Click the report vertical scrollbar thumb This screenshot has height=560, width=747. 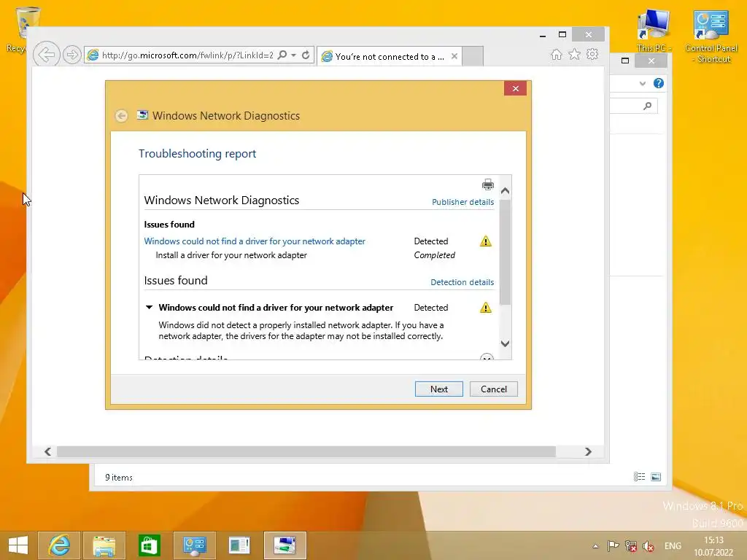click(x=505, y=252)
